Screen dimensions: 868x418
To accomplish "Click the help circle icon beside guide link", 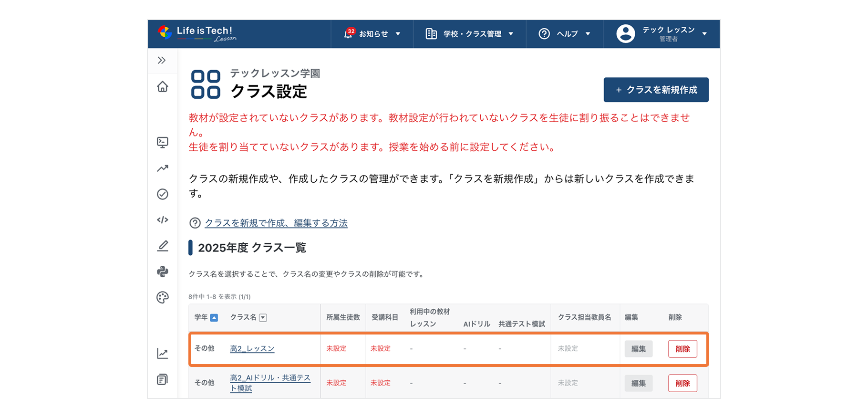I will click(x=195, y=223).
